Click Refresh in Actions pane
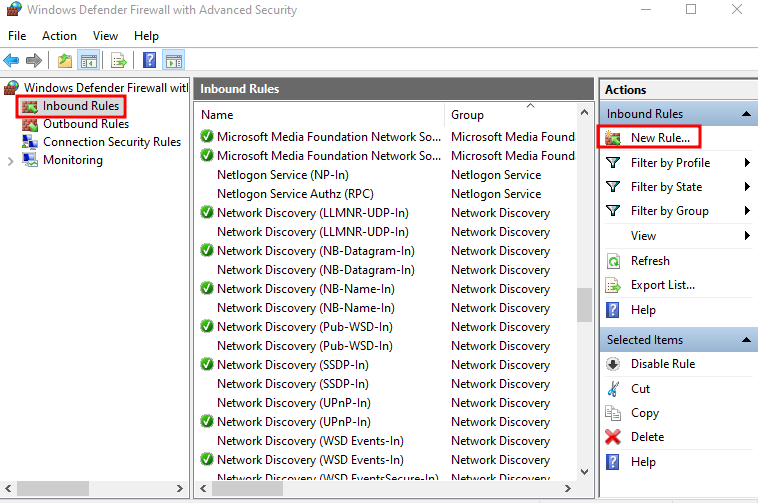This screenshot has height=503, width=758. pyautogui.click(x=650, y=261)
